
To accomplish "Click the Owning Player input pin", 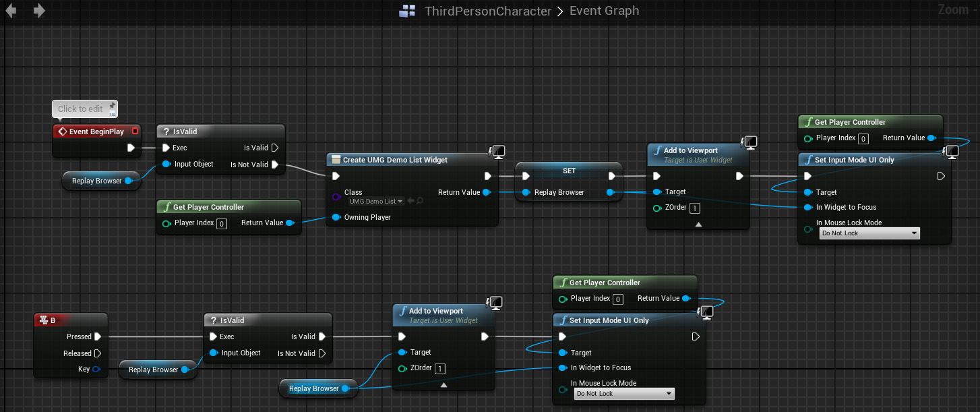I will click(x=336, y=217).
